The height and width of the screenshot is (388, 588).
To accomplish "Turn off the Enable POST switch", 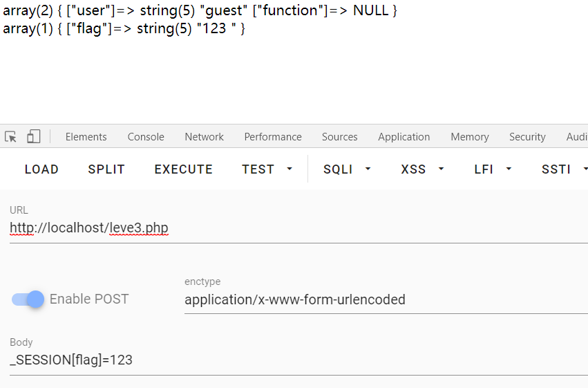I will click(28, 299).
